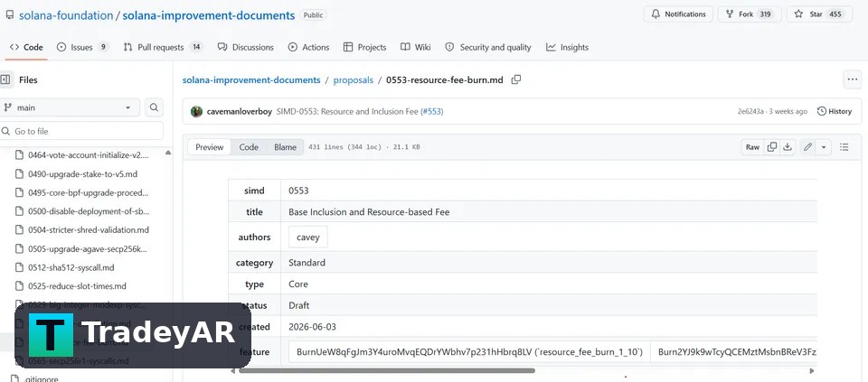This screenshot has height=382, width=868.
Task: Switch to Preview view
Action: 209,147
